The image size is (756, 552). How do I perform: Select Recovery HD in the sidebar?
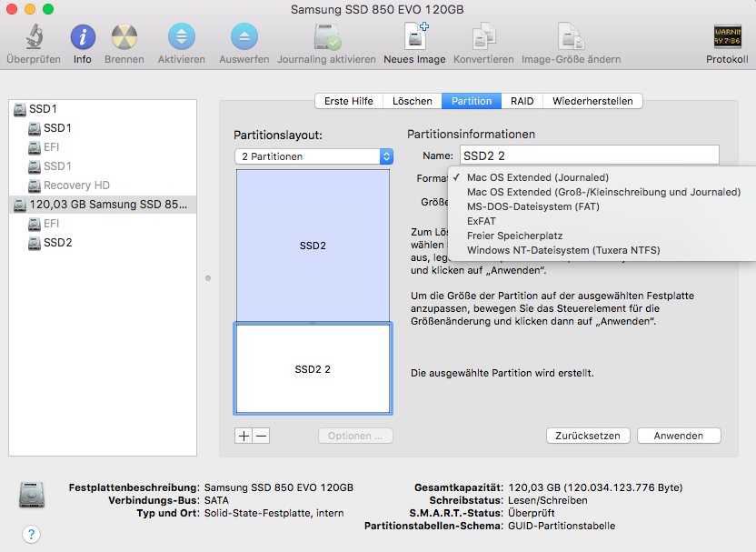click(x=103, y=186)
